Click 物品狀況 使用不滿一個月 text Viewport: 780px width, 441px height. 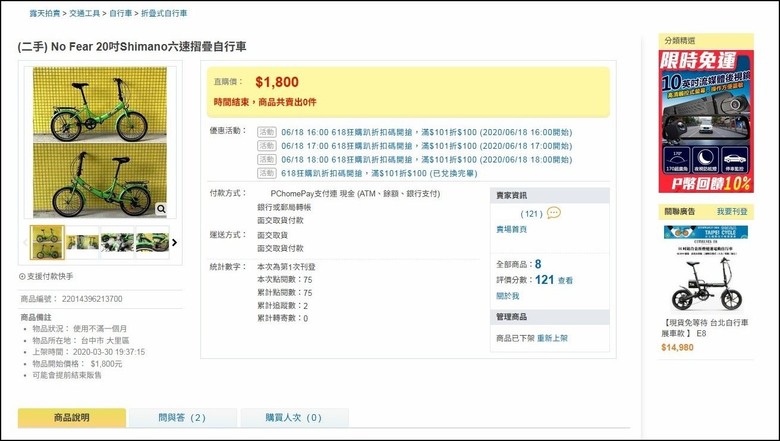pos(80,329)
